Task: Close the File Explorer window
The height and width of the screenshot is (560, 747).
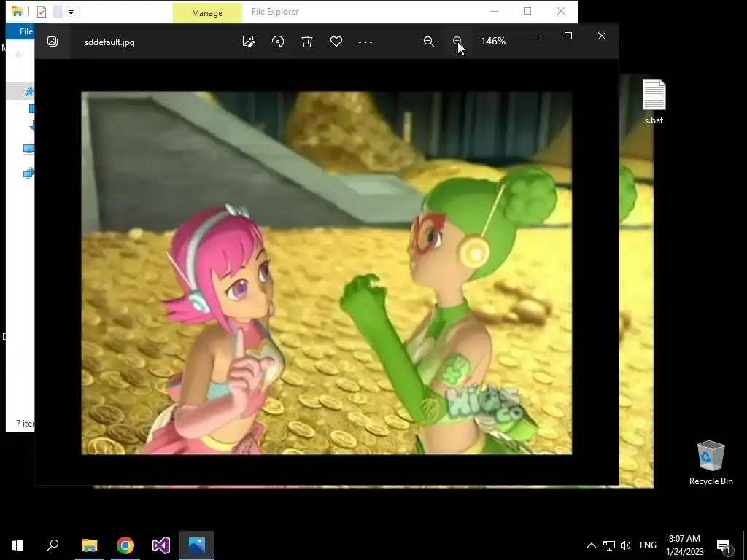Action: pyautogui.click(x=561, y=11)
